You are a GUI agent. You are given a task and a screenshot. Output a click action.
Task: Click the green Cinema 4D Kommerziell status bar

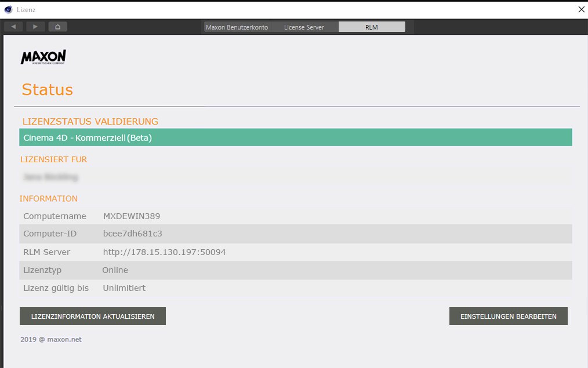(x=295, y=137)
